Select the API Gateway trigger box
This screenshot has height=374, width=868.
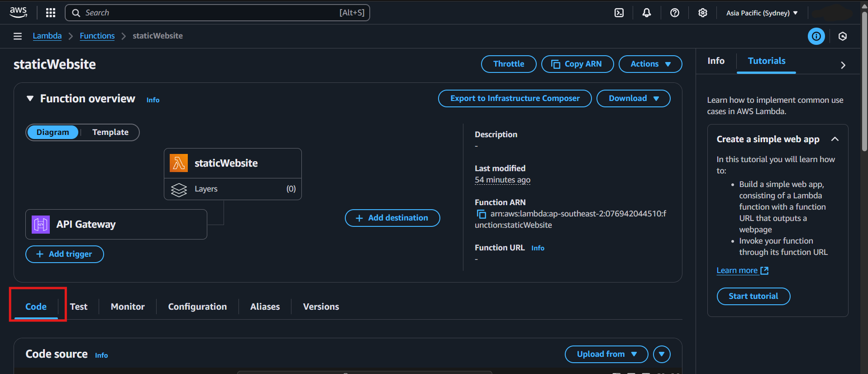click(116, 224)
